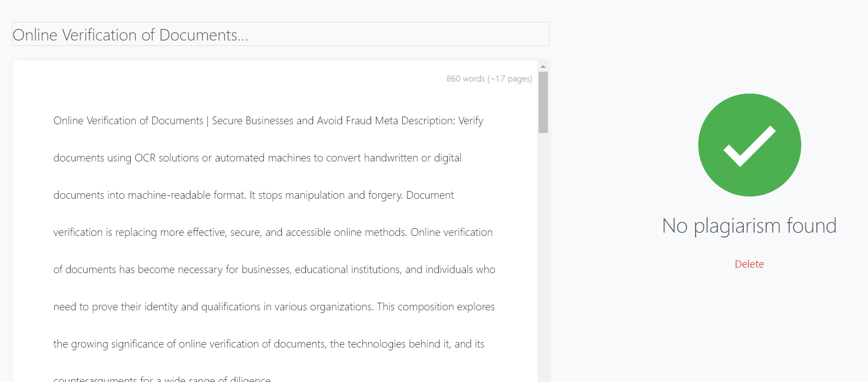Click the line 'of documents has become necessary'

coord(274,270)
